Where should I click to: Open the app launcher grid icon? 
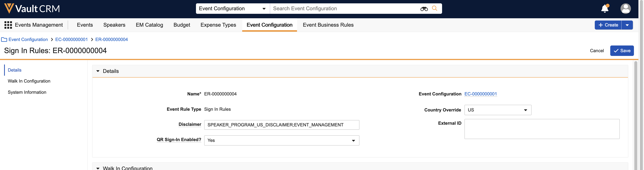tap(8, 25)
